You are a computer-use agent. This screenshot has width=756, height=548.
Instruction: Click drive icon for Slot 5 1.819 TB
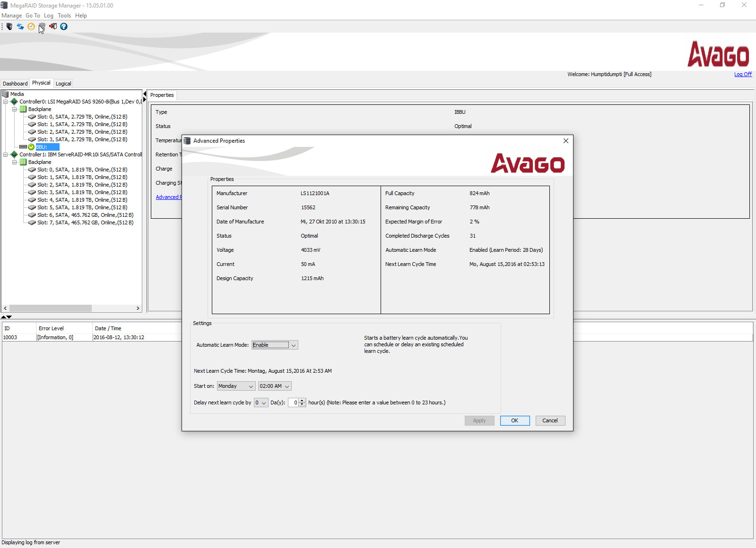point(32,207)
